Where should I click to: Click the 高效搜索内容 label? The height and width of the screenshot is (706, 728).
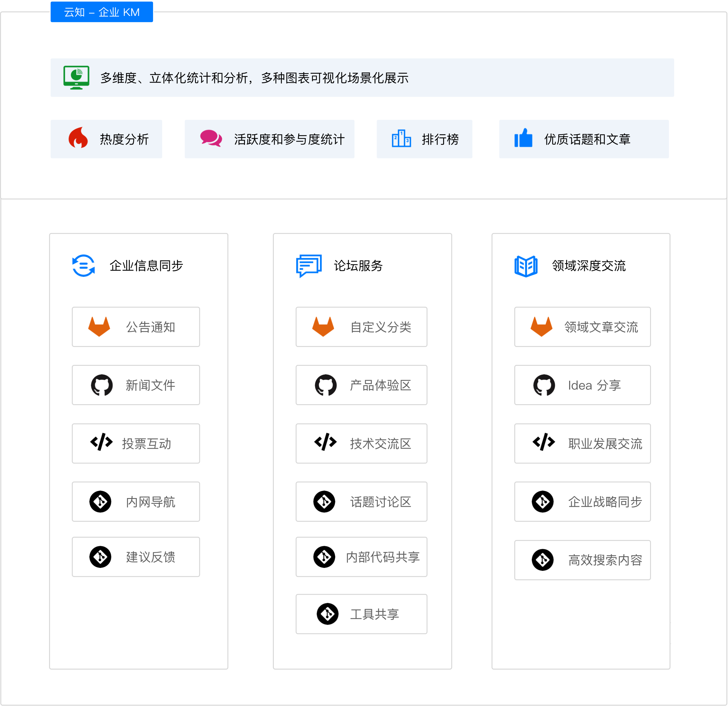tap(605, 560)
